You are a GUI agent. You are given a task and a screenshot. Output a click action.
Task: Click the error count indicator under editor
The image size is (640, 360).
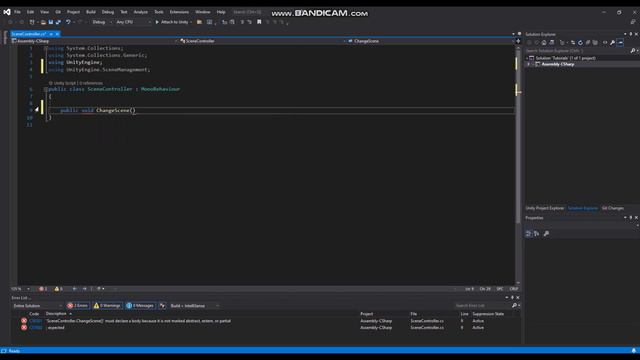coord(43,289)
